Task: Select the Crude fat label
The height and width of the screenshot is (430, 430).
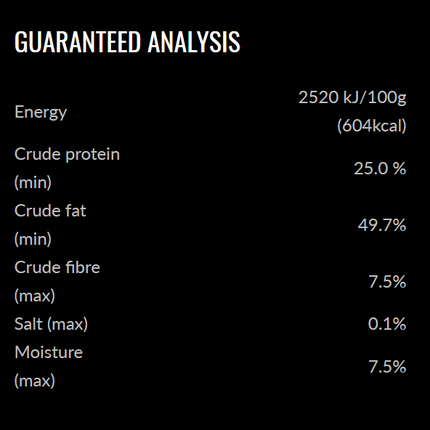Action: [50, 211]
